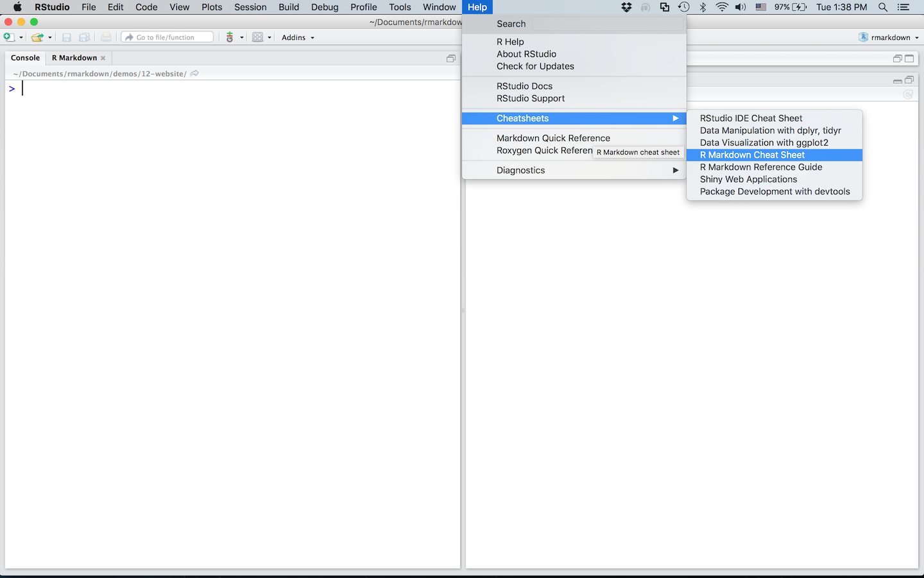Click the workspace panes grid icon

258,37
